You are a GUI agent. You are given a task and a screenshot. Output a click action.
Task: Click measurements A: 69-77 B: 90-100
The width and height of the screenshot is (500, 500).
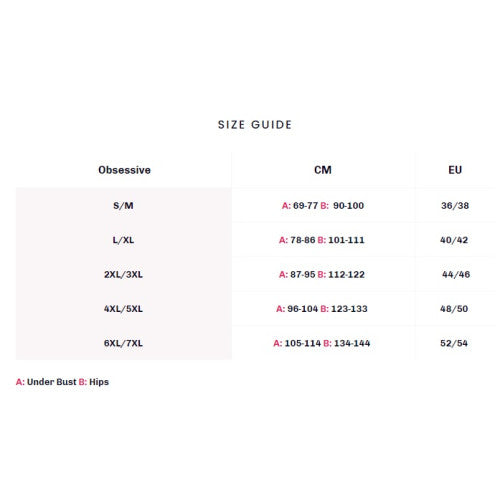[x=323, y=206]
